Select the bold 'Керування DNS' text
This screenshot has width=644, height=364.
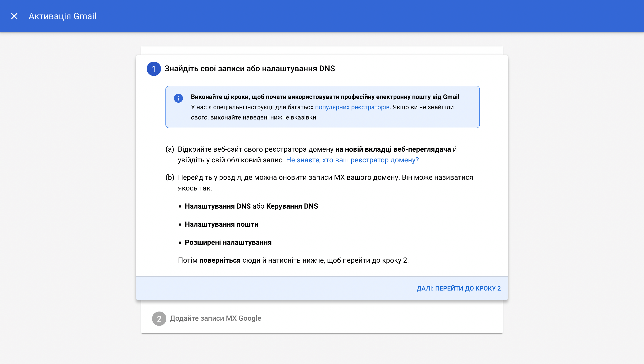point(292,206)
